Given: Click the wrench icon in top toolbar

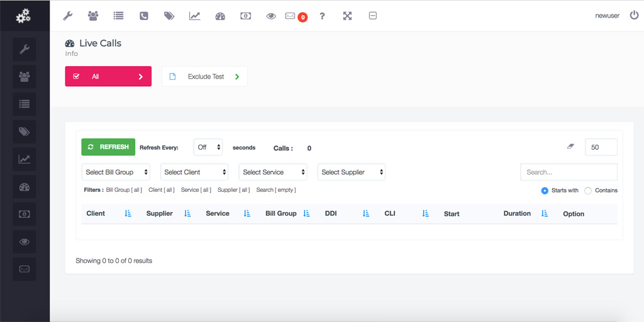Looking at the screenshot, I should point(68,16).
